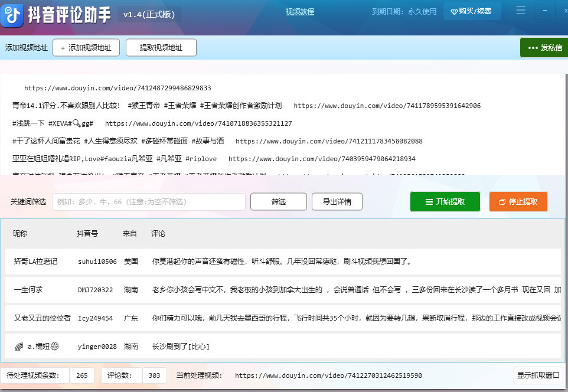Click the 来自 column header
Viewport: 568px width, 392px height.
coord(130,234)
